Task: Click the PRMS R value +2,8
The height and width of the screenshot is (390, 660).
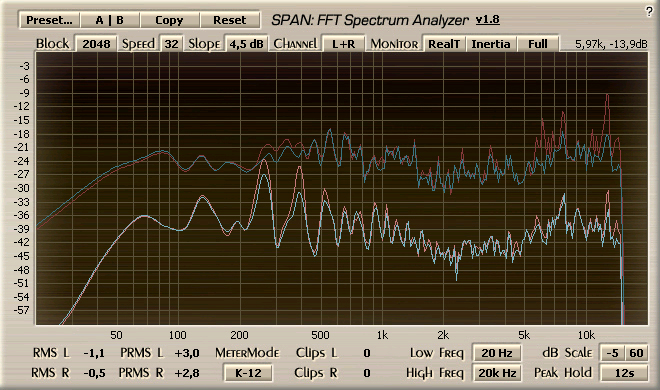Action: point(187,373)
